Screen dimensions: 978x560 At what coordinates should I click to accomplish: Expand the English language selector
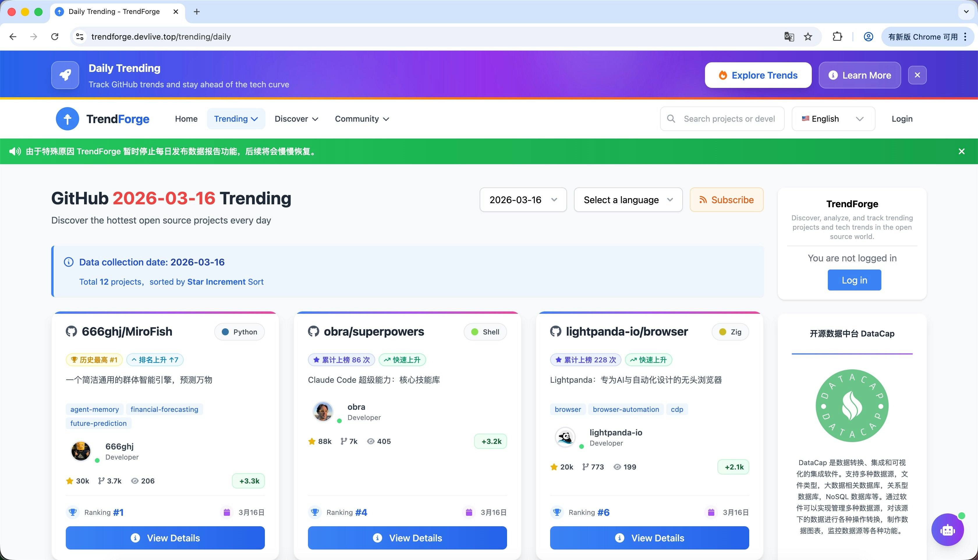(833, 118)
